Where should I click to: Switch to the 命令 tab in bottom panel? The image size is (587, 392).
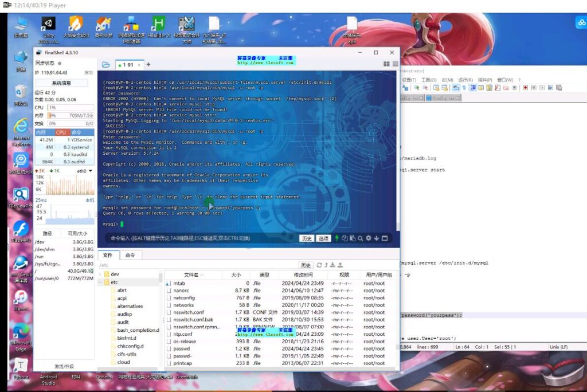pyautogui.click(x=130, y=255)
